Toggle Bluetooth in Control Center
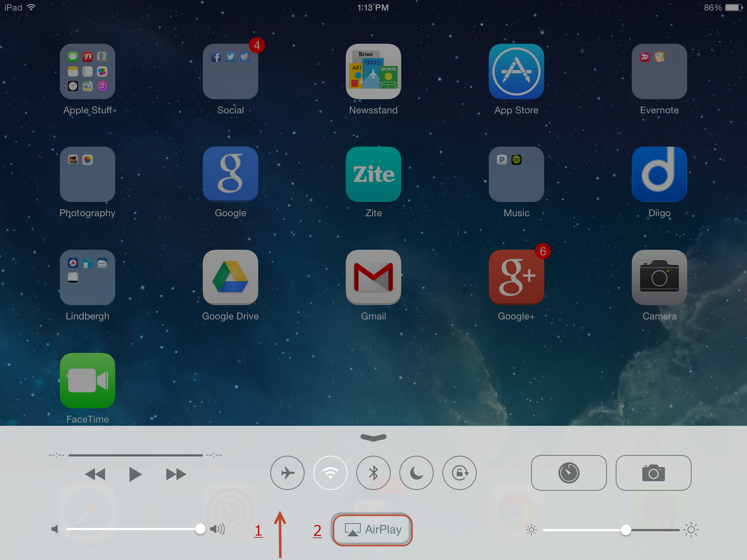This screenshot has height=560, width=747. 373,473
